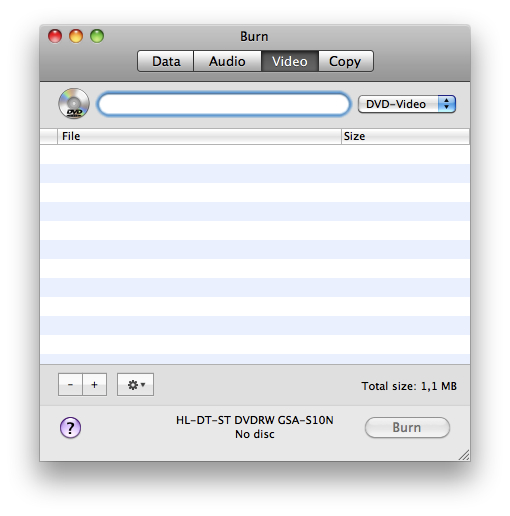Switch to the Audio tab
Image resolution: width=510 pixels, height=516 pixels.
(227, 61)
